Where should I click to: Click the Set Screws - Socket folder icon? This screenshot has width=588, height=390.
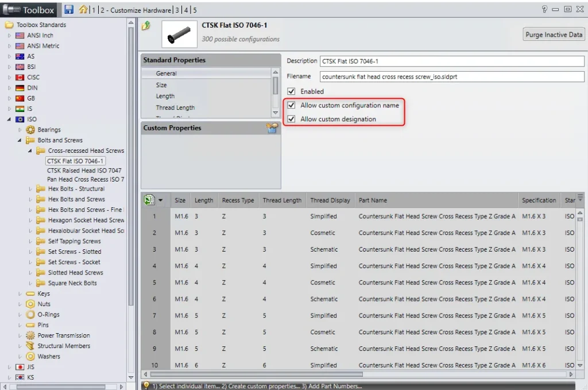[x=41, y=262]
